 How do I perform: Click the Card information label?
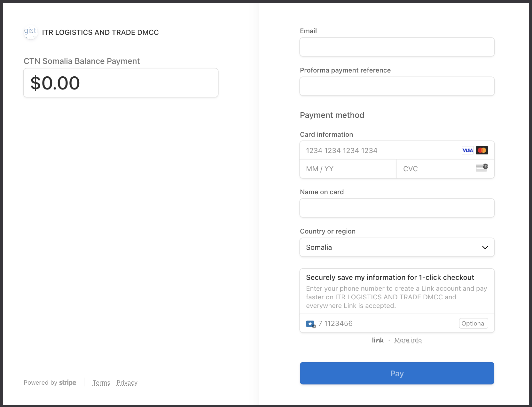(x=326, y=134)
